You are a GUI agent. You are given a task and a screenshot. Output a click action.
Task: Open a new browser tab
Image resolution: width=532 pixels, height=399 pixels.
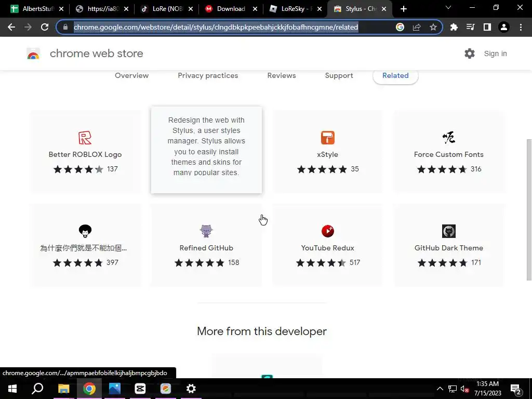[403, 9]
